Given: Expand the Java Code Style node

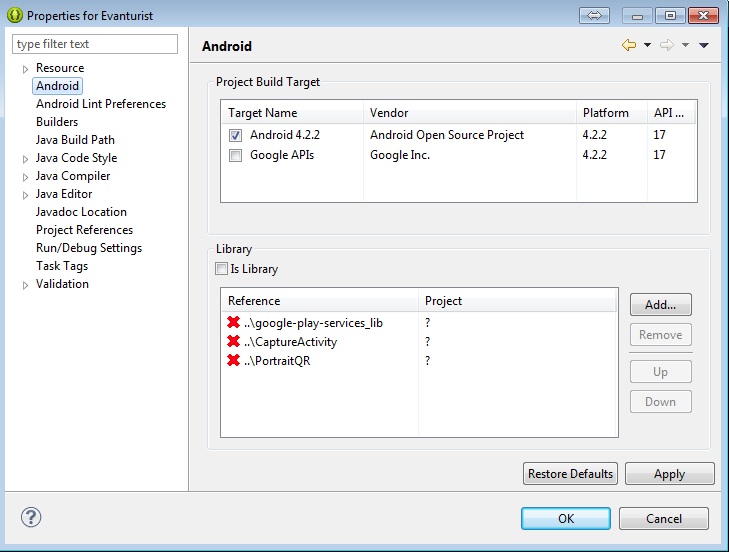Looking at the screenshot, I should pos(26,160).
